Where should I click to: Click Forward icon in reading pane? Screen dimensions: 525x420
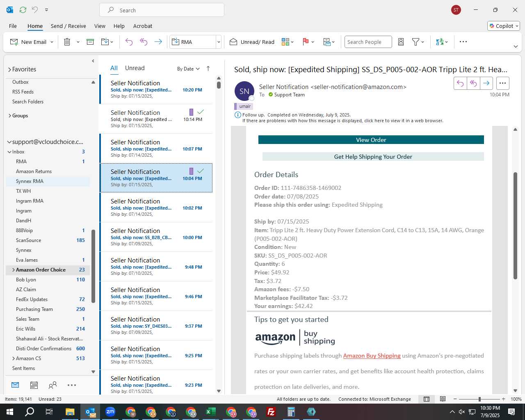[486, 83]
